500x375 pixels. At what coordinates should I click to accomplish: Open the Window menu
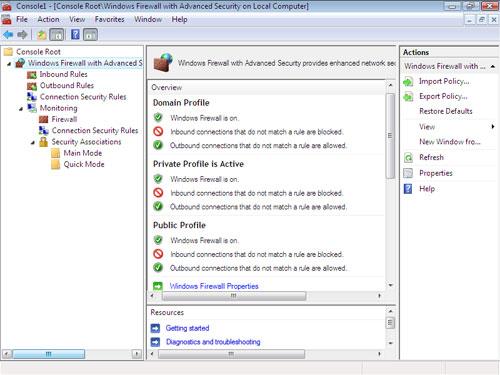tap(148, 19)
